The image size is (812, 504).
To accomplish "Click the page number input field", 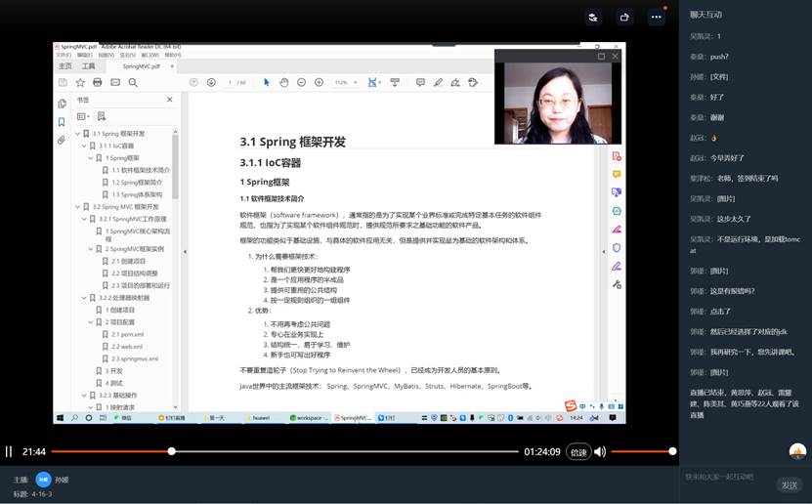I will click(x=230, y=82).
